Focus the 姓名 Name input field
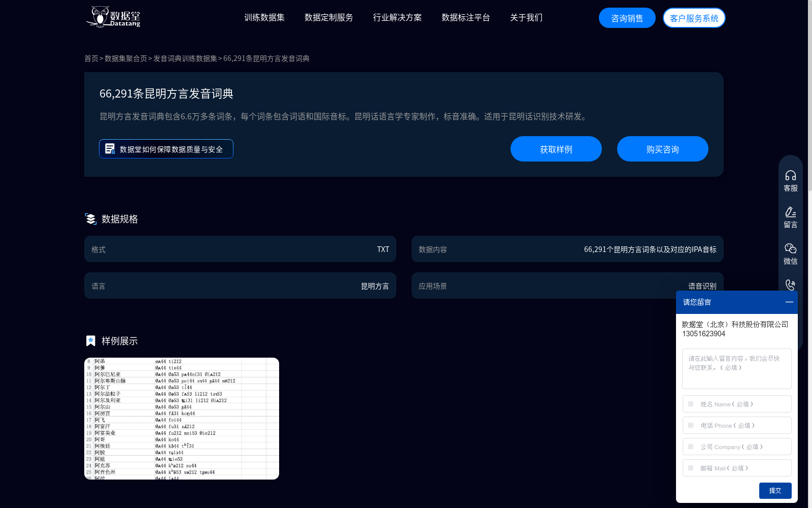 click(x=737, y=404)
